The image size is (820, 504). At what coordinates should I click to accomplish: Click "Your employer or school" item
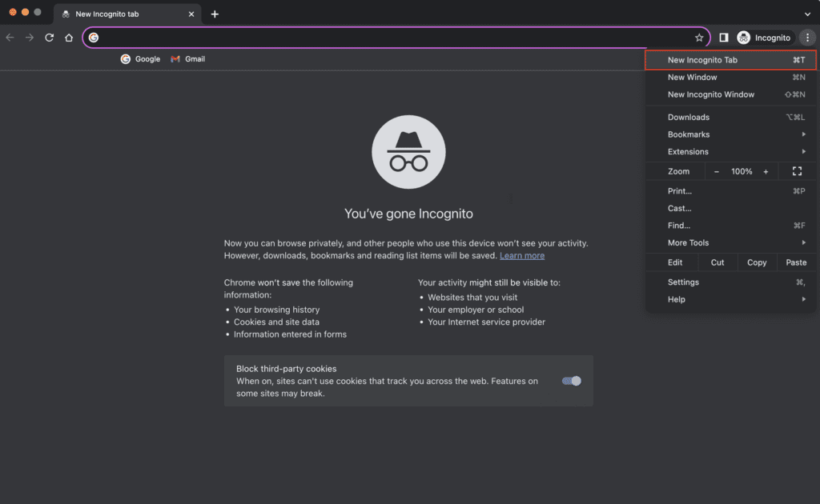[x=476, y=310]
